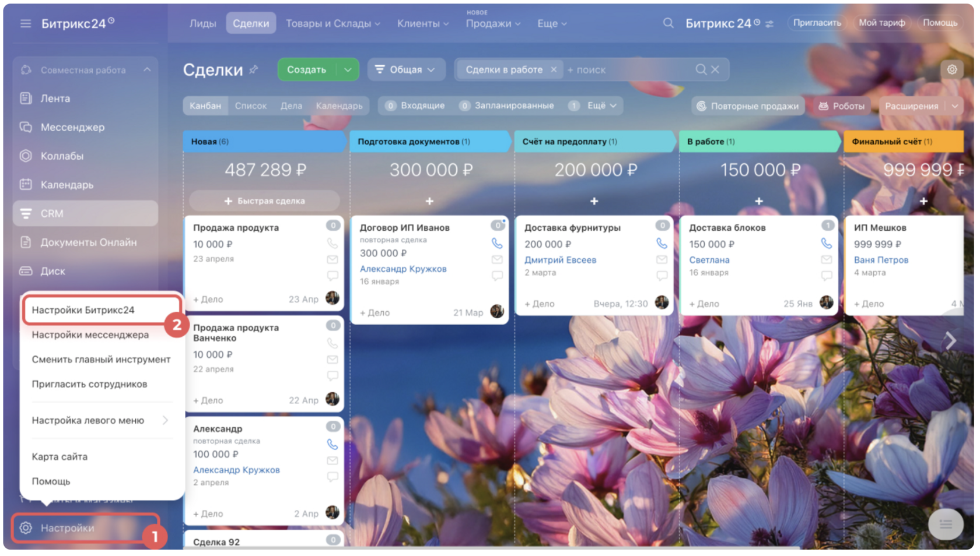This screenshot has width=980, height=556.
Task: Open the round floating menu button
Action: click(x=946, y=524)
